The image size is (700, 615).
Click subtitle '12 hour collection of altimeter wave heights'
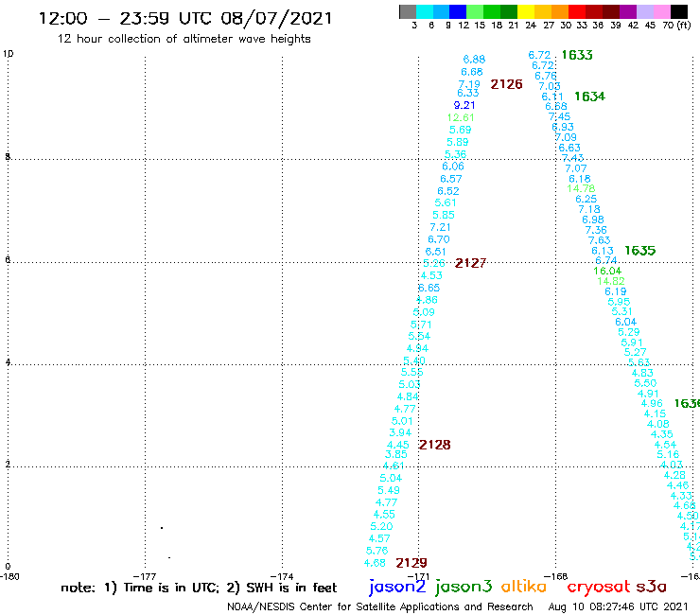[184, 39]
